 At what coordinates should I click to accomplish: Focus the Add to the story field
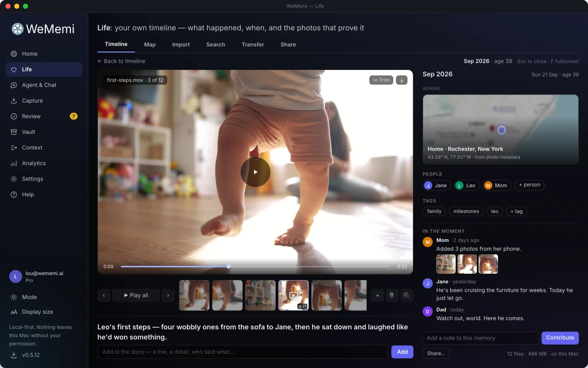[243, 352]
